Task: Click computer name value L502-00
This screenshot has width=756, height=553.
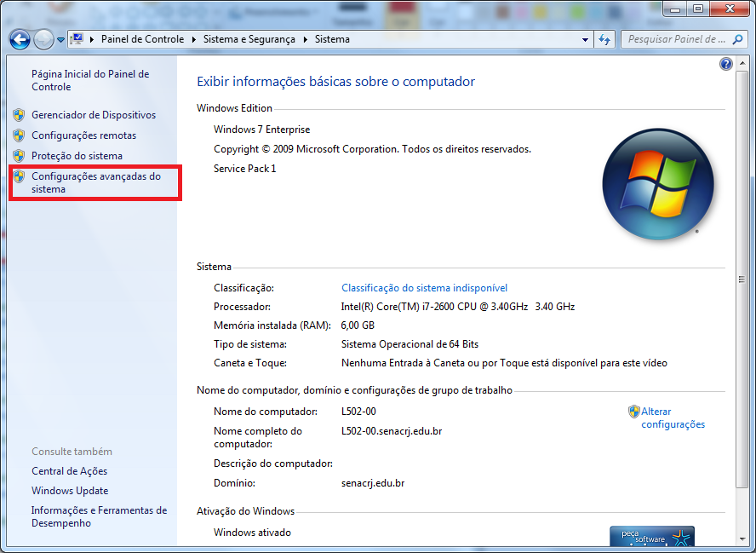Action: click(358, 412)
